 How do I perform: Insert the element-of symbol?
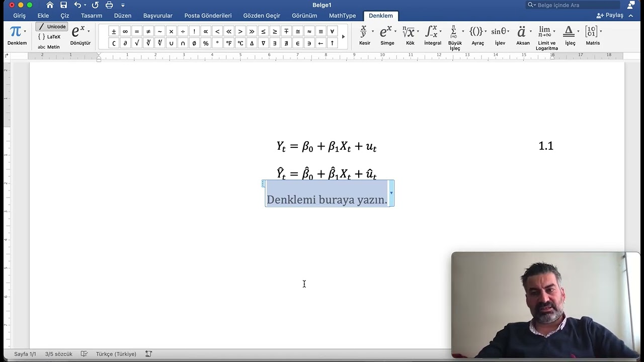tap(298, 43)
